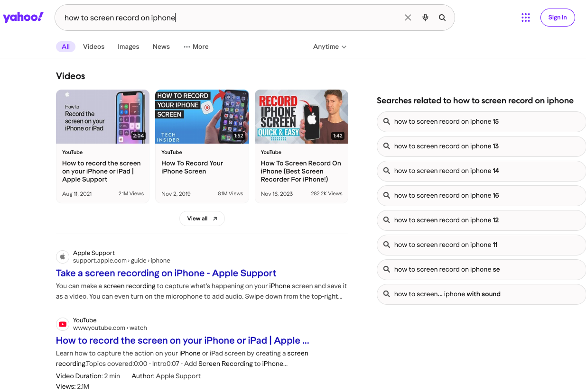This screenshot has width=586, height=392.
Task: Open the More search categories menu
Action: [x=196, y=46]
